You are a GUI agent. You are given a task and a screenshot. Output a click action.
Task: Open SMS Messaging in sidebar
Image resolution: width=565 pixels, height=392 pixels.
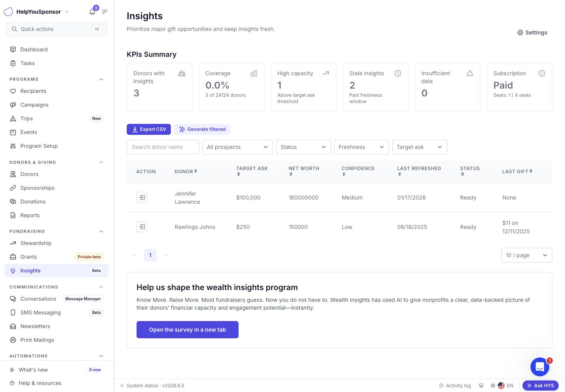56,312
